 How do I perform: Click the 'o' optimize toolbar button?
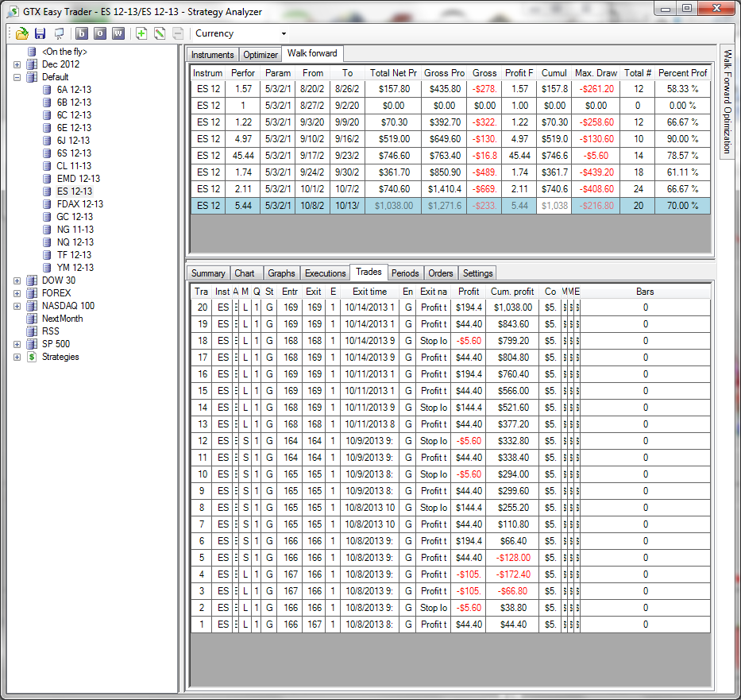[x=100, y=33]
